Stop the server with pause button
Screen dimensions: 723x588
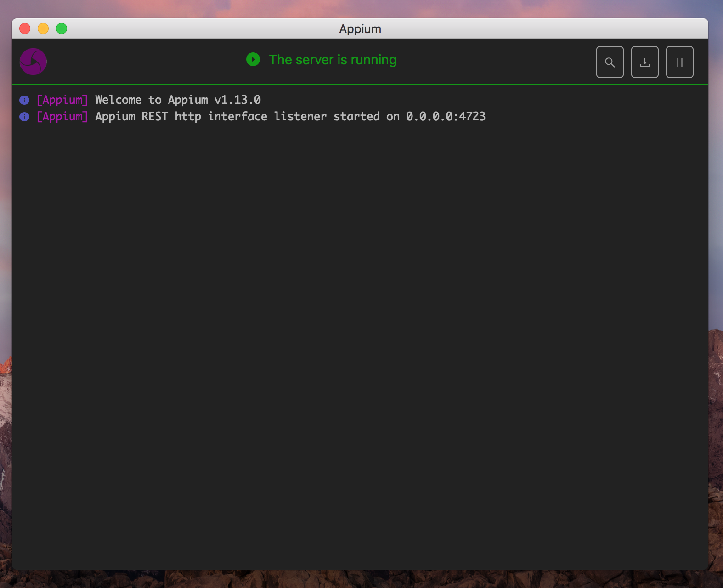point(679,62)
